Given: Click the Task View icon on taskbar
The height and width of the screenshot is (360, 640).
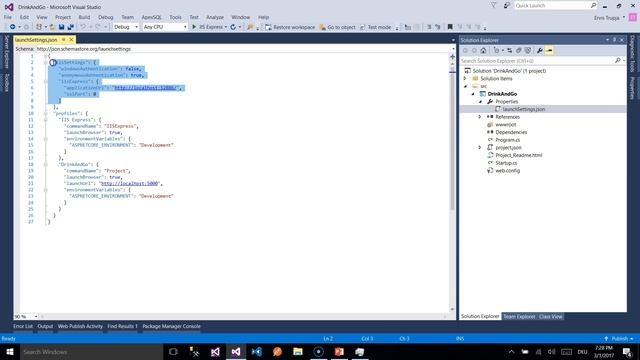Looking at the screenshot, I should (173, 351).
